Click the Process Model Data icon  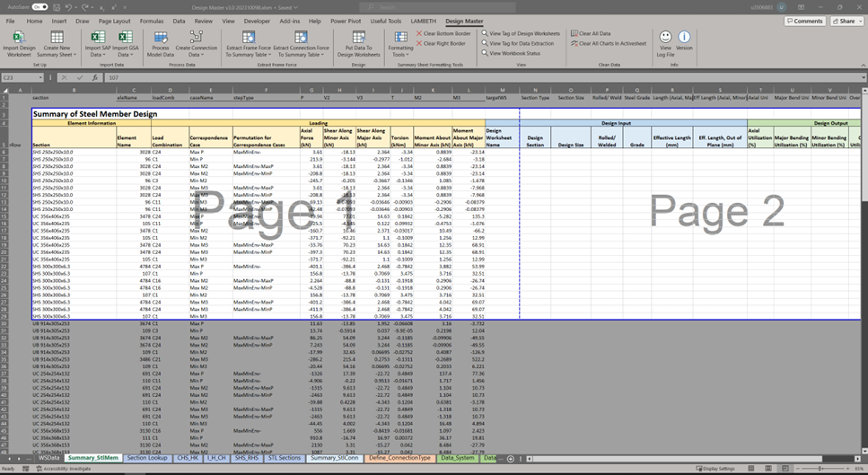pyautogui.click(x=160, y=39)
